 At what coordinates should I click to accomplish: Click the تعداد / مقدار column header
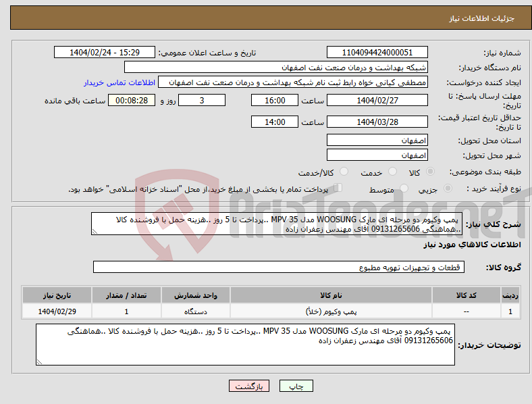pyautogui.click(x=126, y=295)
